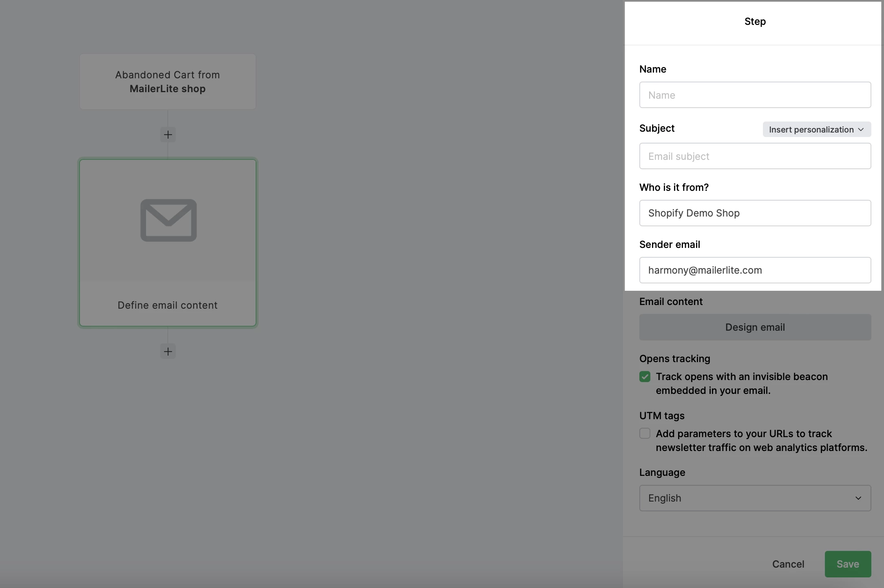Click the Language dropdown arrow icon

point(858,498)
